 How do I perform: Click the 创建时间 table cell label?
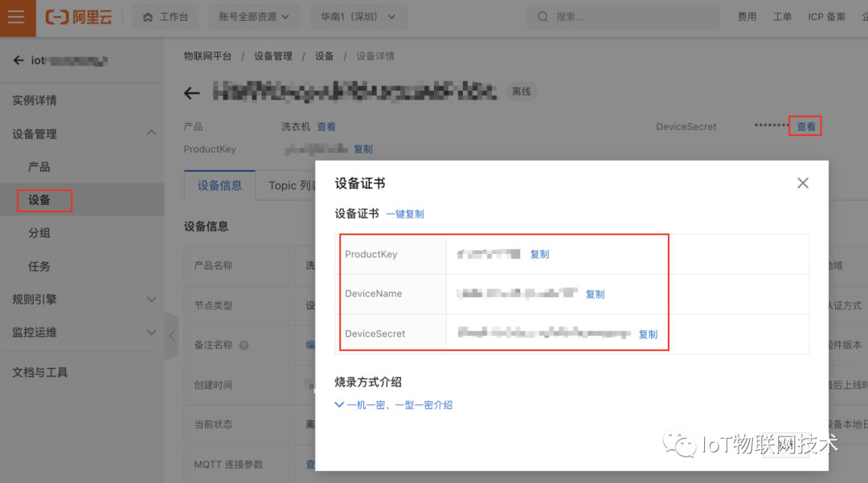(x=213, y=385)
